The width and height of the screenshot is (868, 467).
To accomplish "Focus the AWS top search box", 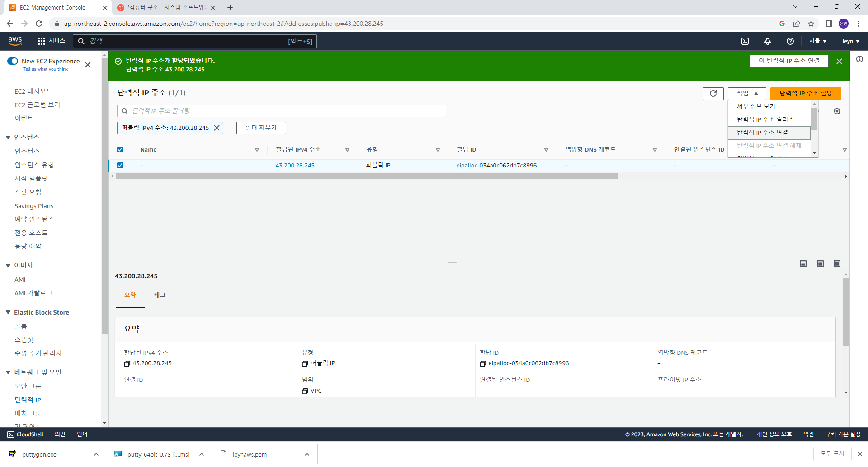I will pyautogui.click(x=195, y=41).
